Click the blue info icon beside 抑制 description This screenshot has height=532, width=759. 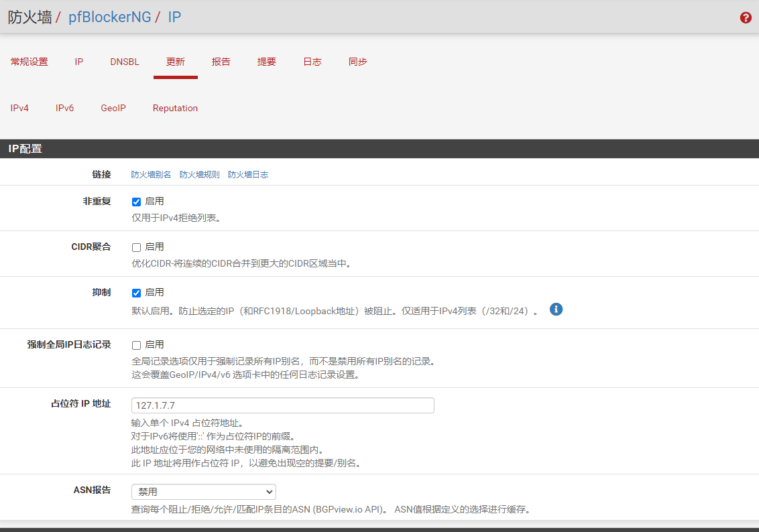pos(556,310)
